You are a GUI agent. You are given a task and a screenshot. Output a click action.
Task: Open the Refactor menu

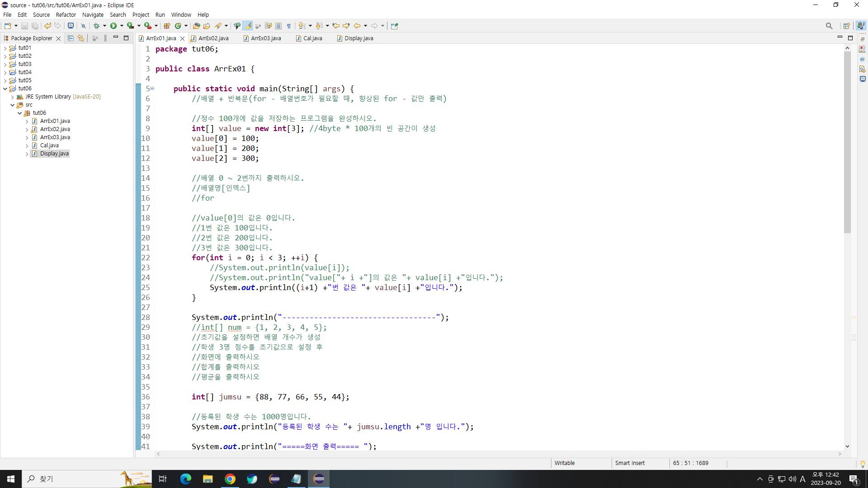point(66,14)
